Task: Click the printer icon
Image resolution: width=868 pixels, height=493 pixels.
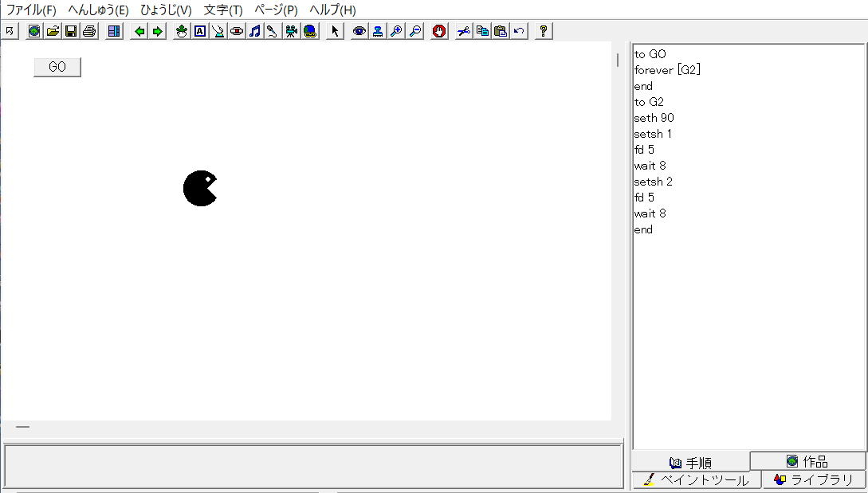Action: coord(89,31)
